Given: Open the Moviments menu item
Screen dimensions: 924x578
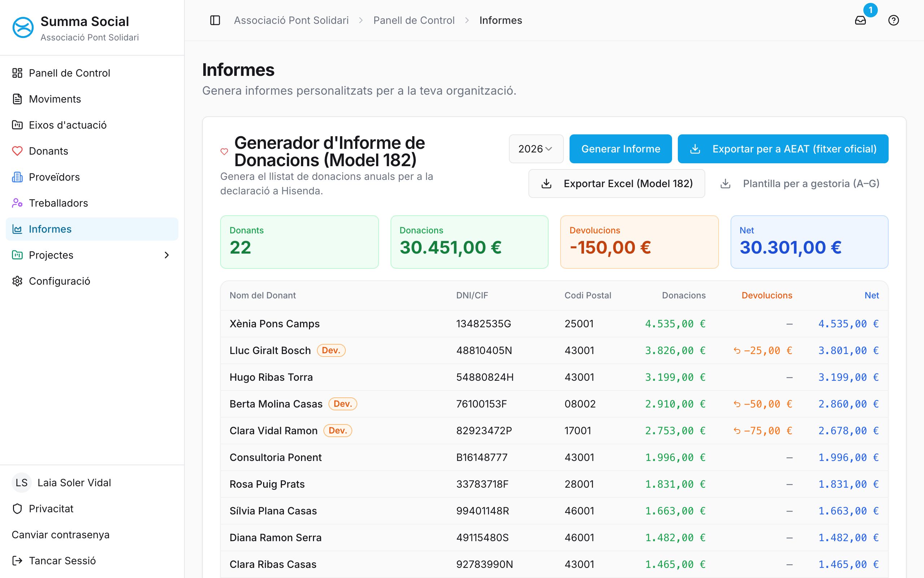Looking at the screenshot, I should (92, 99).
